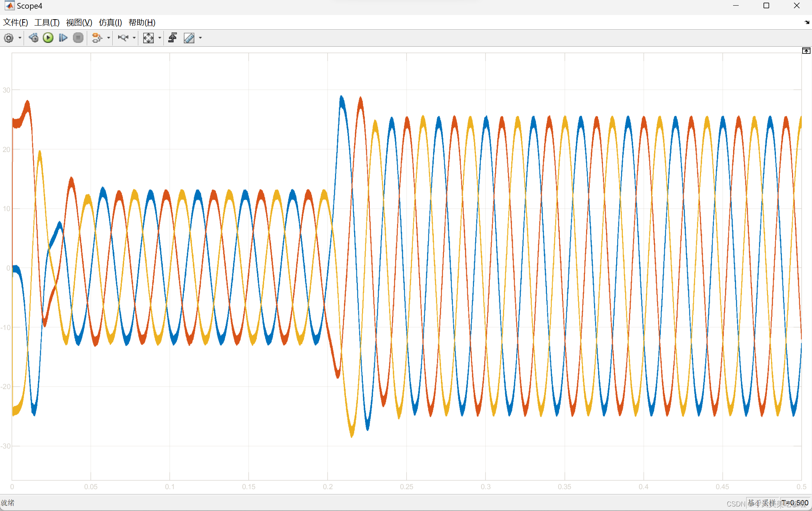
Task: Open the scope configuration gear icon
Action: tap(9, 38)
